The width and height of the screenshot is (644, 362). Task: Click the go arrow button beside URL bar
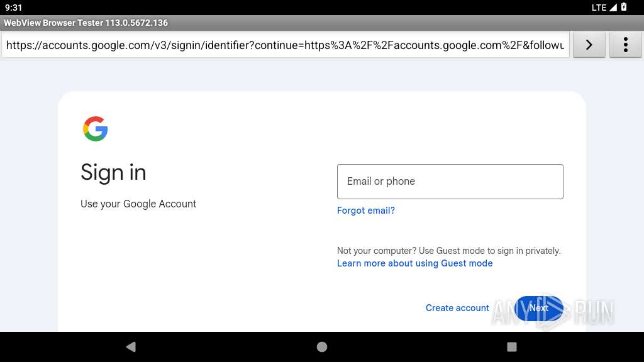point(589,45)
